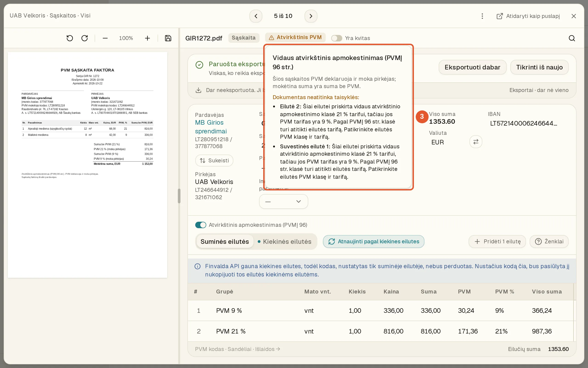This screenshot has width=588, height=368.
Task: Toggle Atvirkštinis apmokestinimas (PVMĮ 96) switch
Action: [201, 225]
